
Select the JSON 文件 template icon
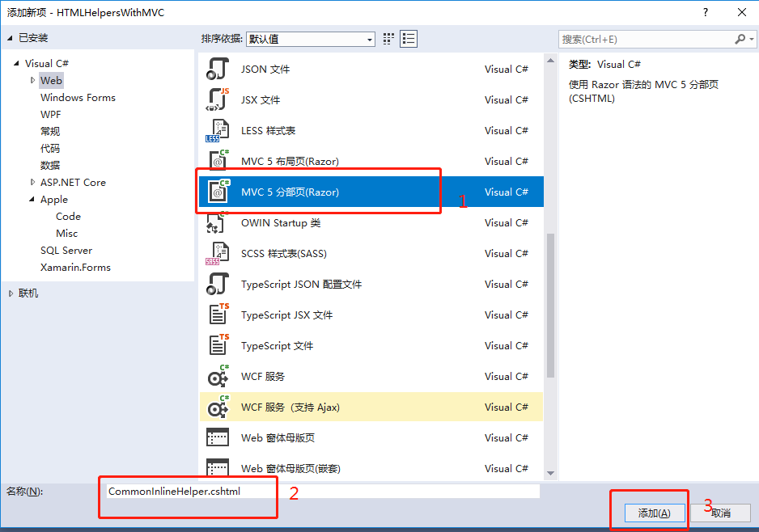point(218,69)
